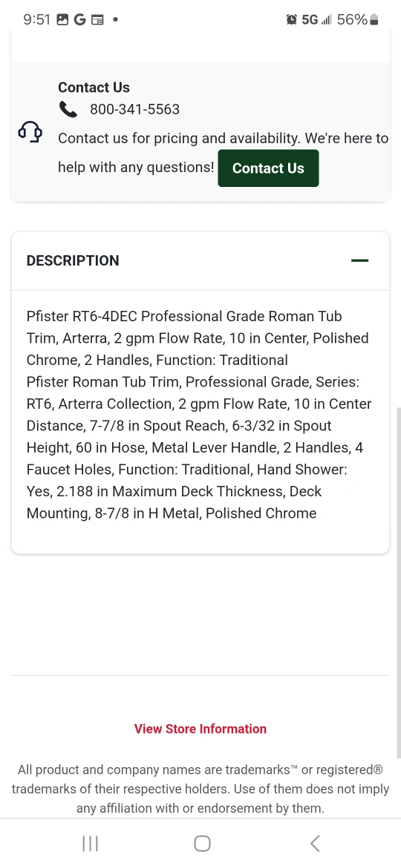Tap the DESCRIPTION header
The width and height of the screenshot is (401, 868).
point(73,260)
